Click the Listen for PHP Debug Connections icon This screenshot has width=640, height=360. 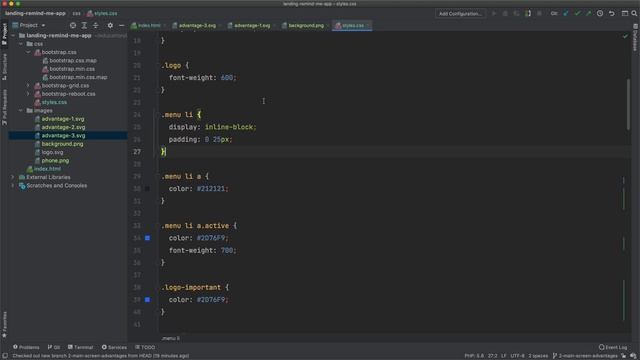[528, 13]
